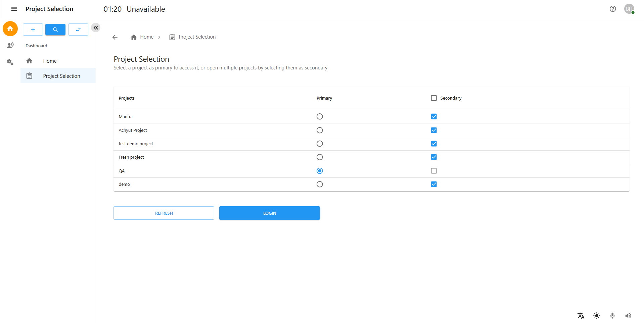
Task: Click the speaker volume icon
Action: [x=628, y=316]
